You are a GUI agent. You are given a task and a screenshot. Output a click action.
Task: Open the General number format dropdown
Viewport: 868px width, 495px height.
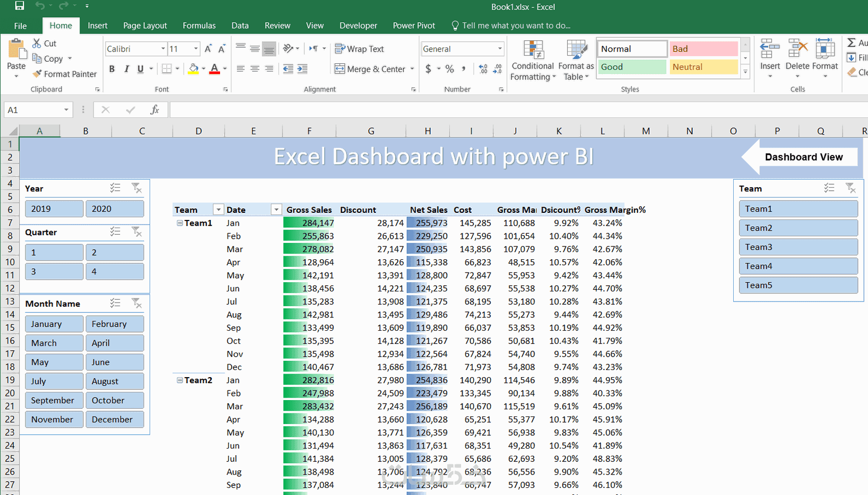500,49
